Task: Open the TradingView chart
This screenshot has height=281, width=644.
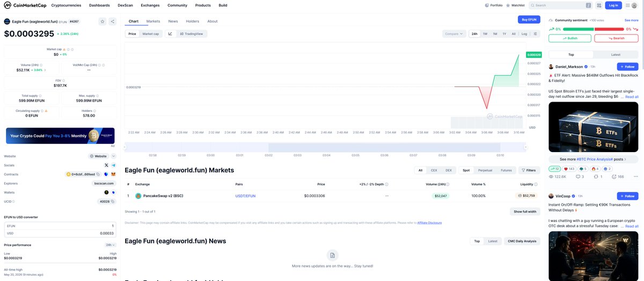Action: coord(192,33)
